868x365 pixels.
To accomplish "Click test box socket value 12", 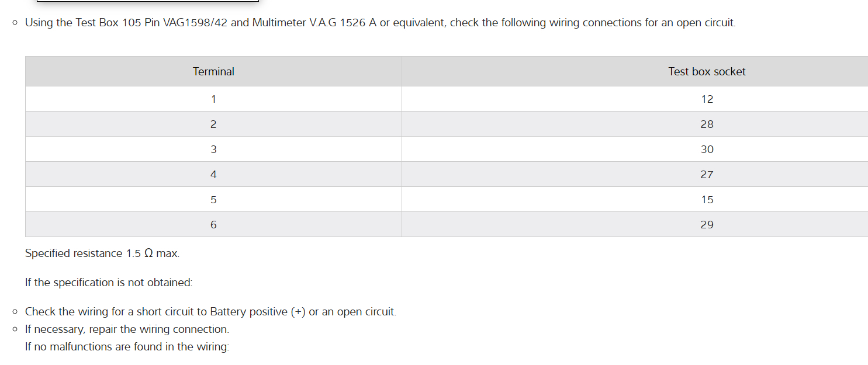I will pos(707,99).
